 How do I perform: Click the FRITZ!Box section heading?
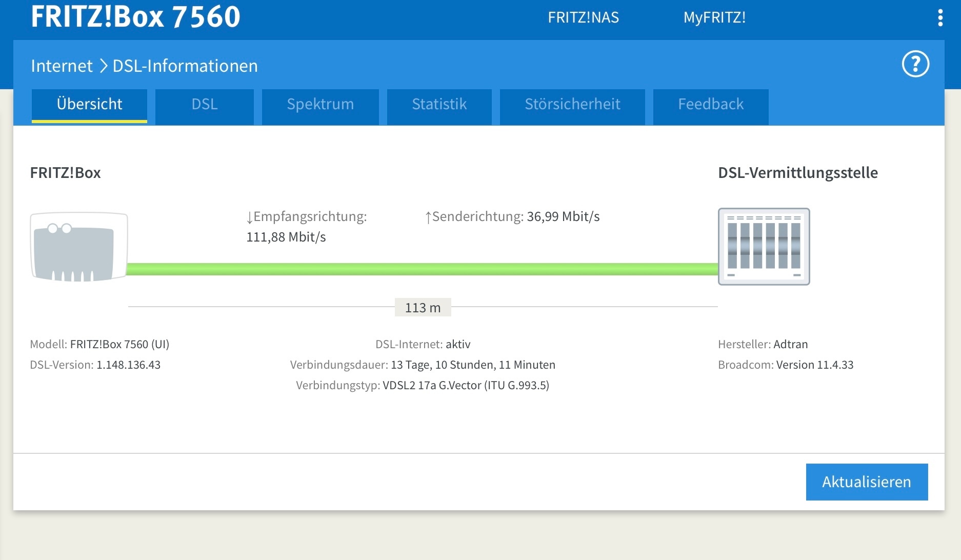(x=65, y=173)
